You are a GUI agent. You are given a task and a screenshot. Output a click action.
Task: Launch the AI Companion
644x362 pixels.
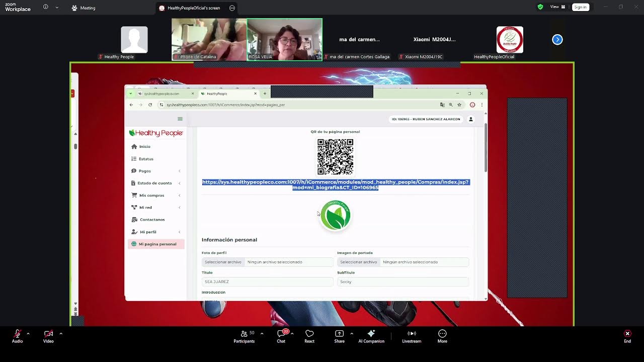pyautogui.click(x=371, y=336)
